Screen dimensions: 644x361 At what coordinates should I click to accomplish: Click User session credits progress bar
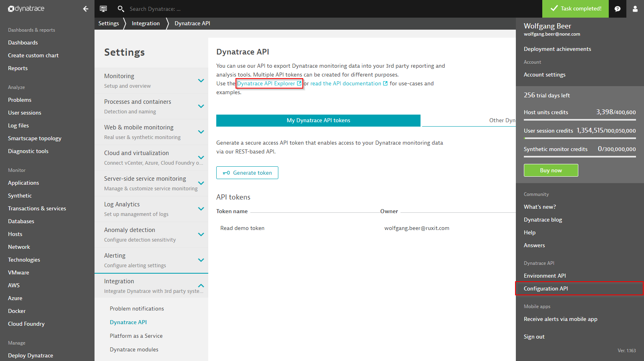pos(580,138)
